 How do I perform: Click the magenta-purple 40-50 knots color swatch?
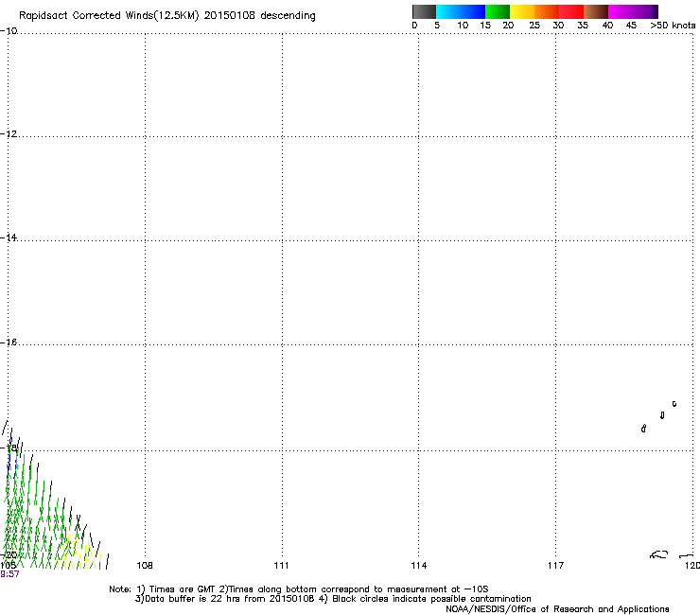(633, 11)
